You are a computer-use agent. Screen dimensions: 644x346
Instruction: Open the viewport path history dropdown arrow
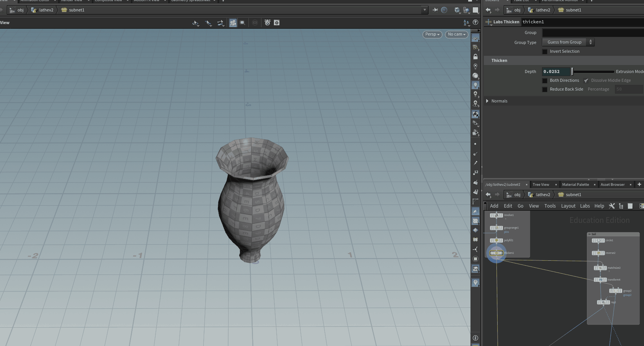click(425, 10)
